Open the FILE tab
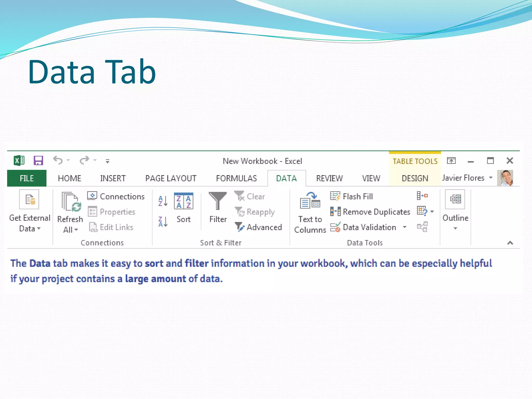Viewport: 532px width, 399px height. click(26, 178)
